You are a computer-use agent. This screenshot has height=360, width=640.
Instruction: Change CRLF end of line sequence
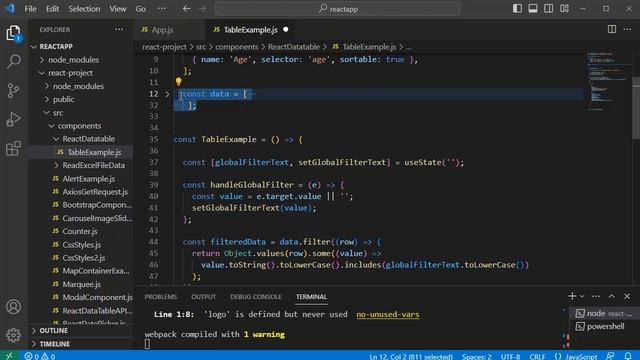coord(537,356)
